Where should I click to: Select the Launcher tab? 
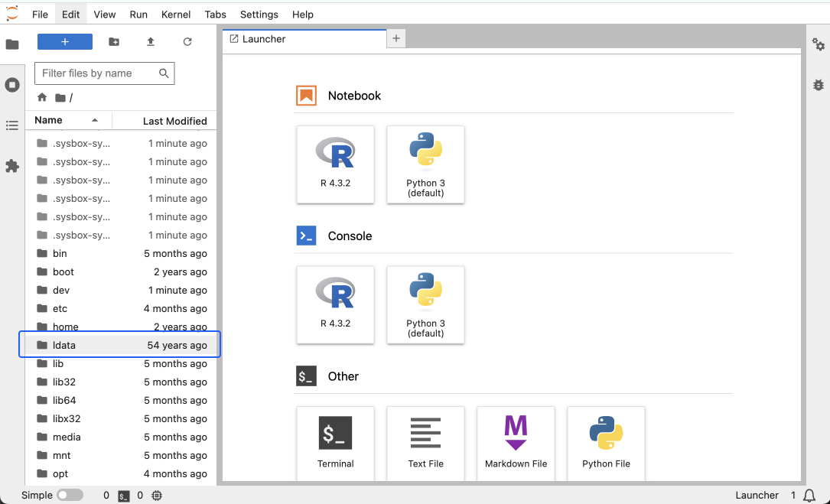pos(304,39)
